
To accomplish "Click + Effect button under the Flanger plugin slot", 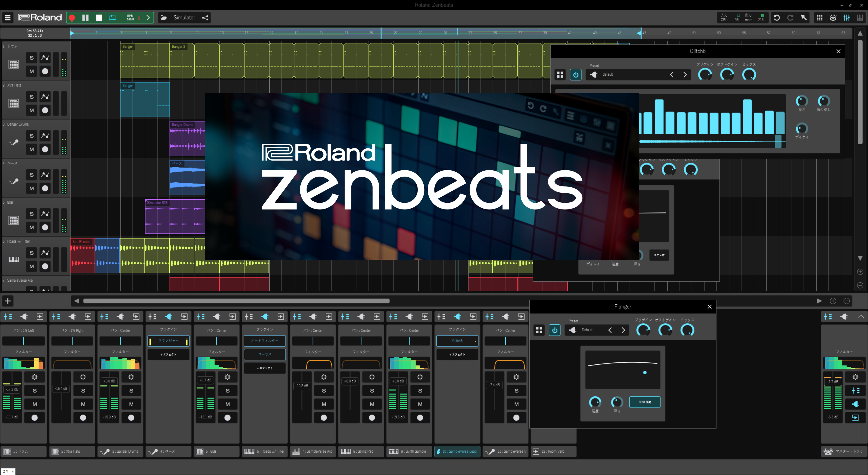I will click(168, 354).
